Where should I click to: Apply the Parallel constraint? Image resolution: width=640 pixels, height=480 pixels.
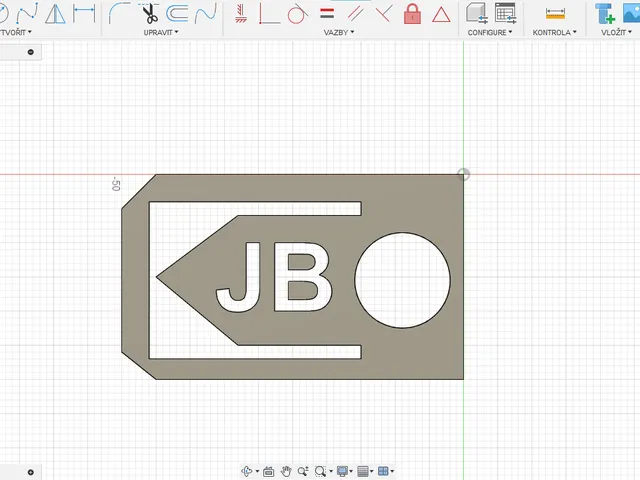[x=356, y=14]
